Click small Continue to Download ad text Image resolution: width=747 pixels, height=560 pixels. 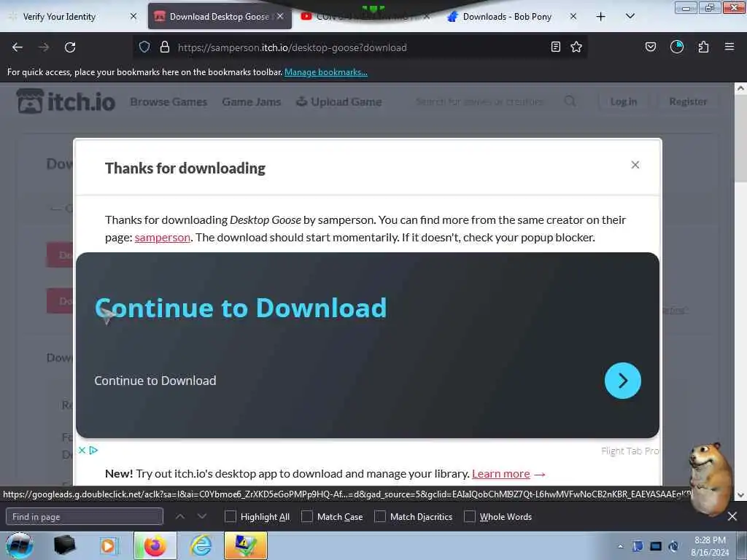[x=155, y=381]
